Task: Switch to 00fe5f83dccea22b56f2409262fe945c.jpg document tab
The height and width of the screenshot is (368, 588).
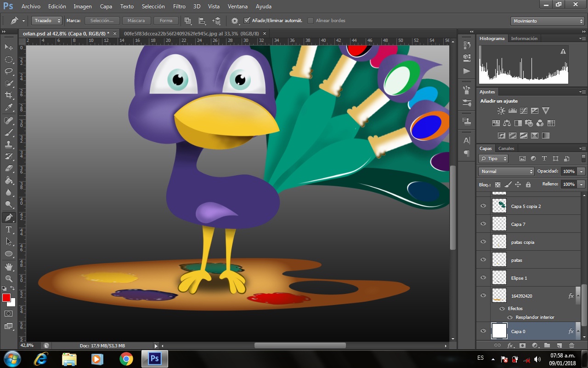Action: click(192, 34)
